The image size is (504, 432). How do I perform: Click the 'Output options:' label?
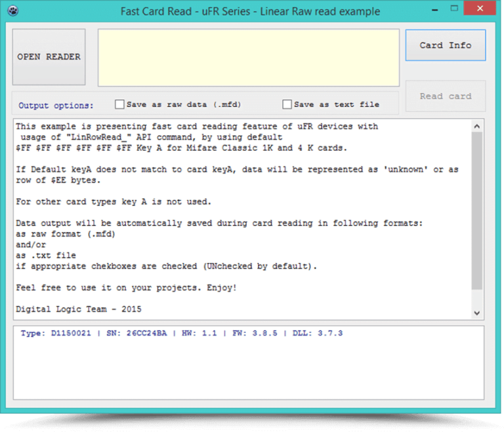pos(56,106)
